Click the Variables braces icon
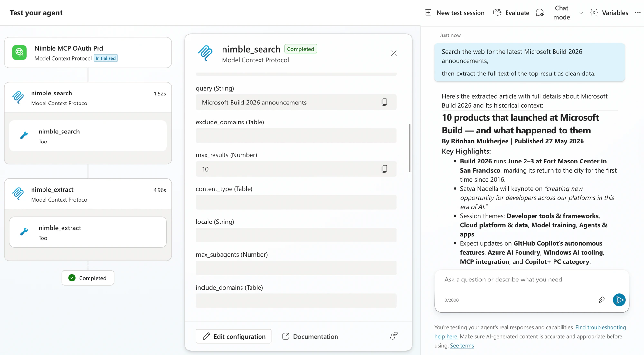644x355 pixels. point(594,13)
